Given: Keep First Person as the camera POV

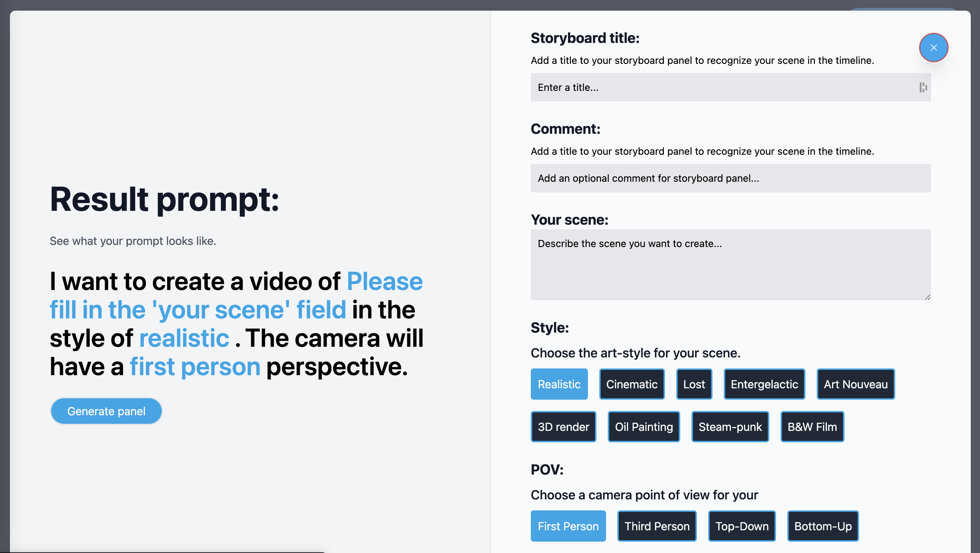Looking at the screenshot, I should 568,526.
